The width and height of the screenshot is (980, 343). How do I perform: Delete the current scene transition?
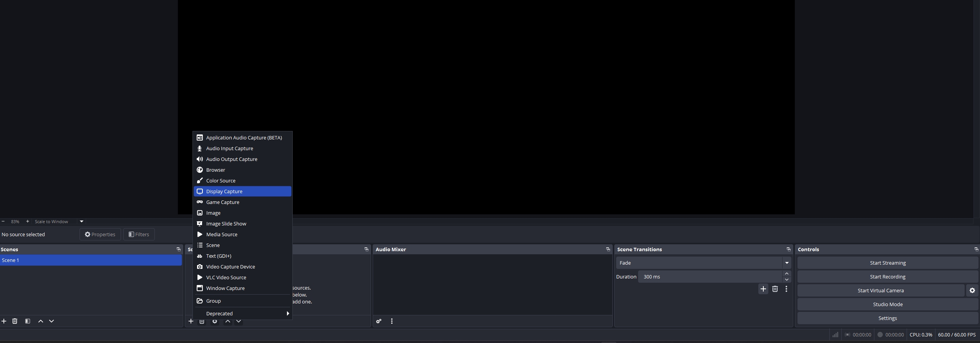pos(775,289)
